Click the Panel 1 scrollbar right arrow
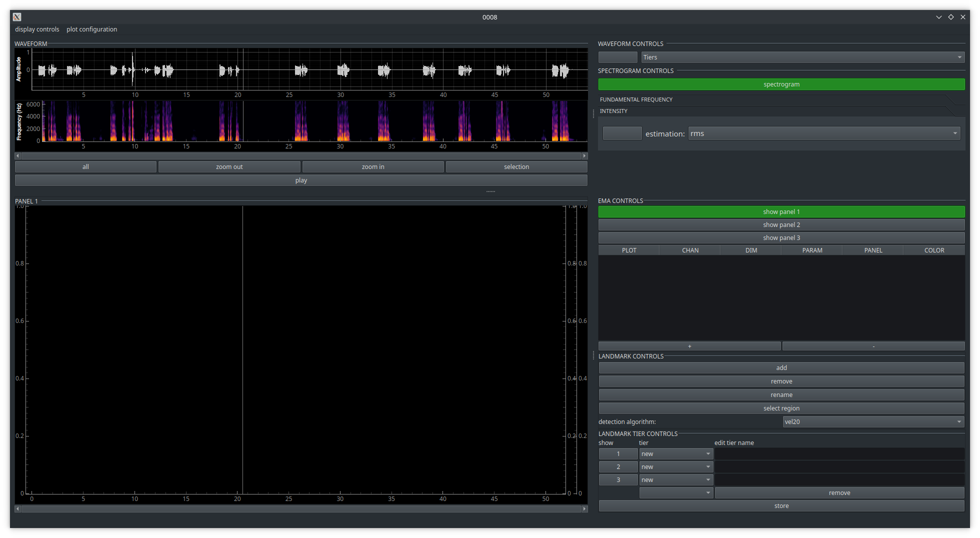Screen dimensions: 980x538 pos(584,509)
